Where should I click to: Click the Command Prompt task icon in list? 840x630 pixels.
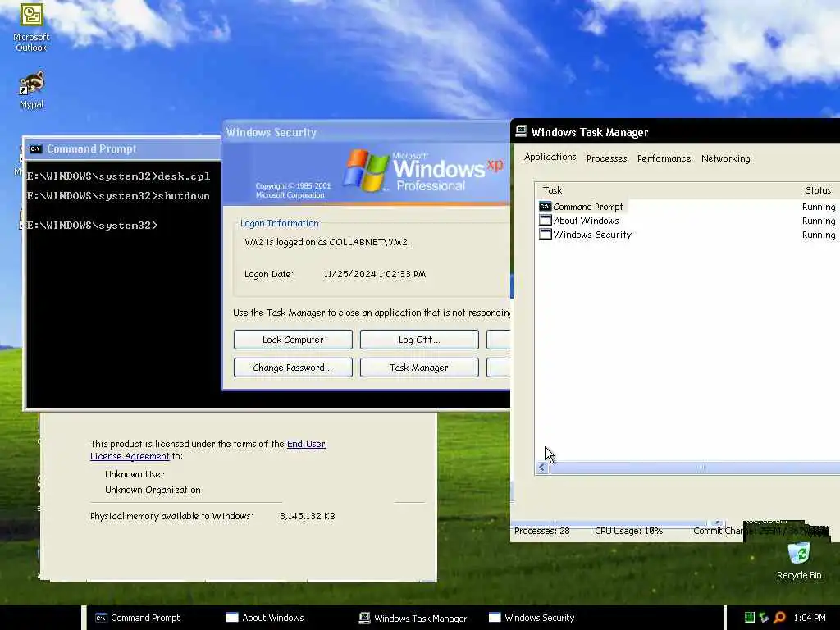[x=545, y=206]
